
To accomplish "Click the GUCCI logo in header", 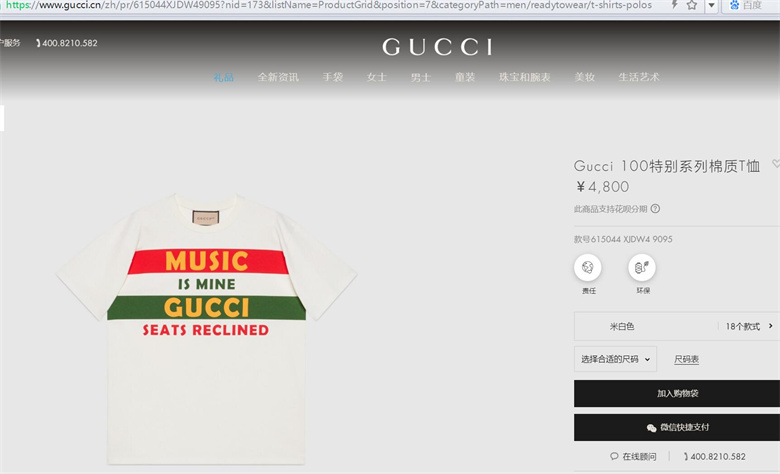I will point(437,47).
